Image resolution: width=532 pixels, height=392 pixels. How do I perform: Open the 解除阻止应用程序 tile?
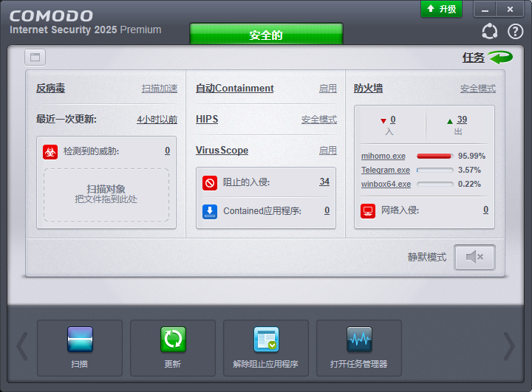(266, 348)
